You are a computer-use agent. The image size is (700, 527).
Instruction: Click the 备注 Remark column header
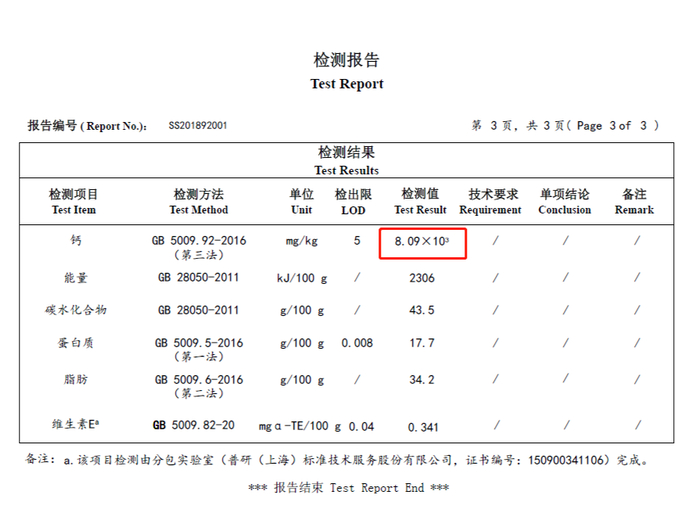pos(634,201)
